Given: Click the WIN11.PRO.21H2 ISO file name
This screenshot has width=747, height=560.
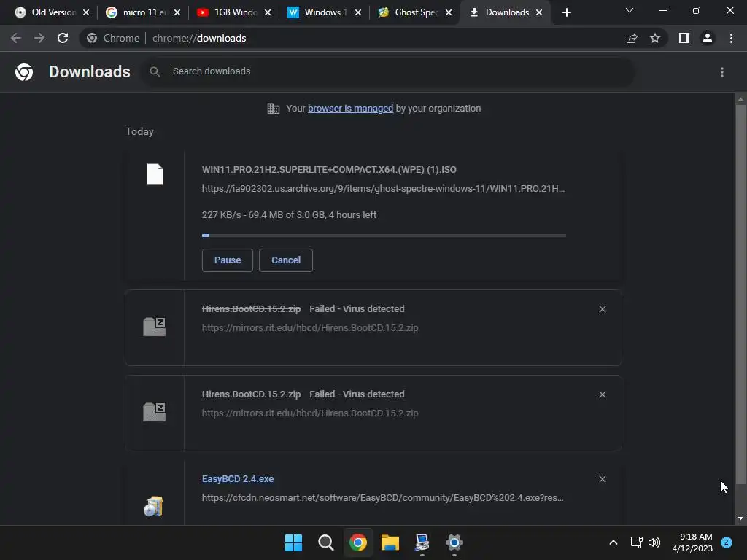Looking at the screenshot, I should [x=329, y=170].
